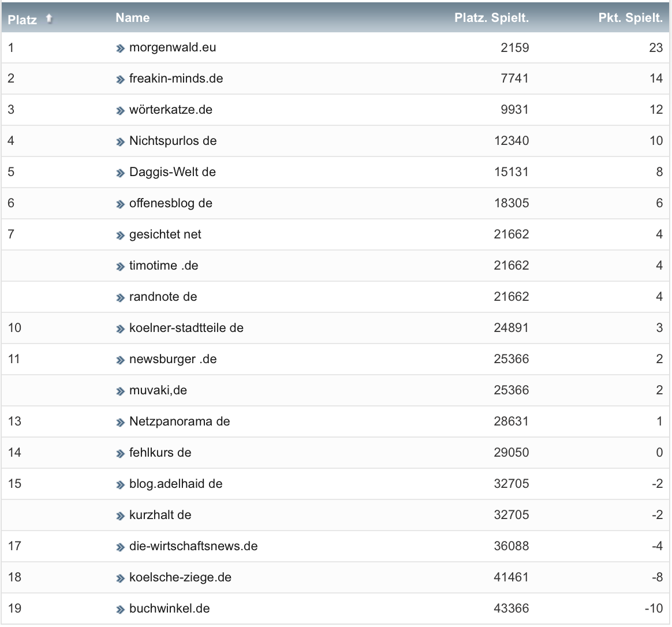Open the Nichtspurlos de link

pyautogui.click(x=173, y=140)
